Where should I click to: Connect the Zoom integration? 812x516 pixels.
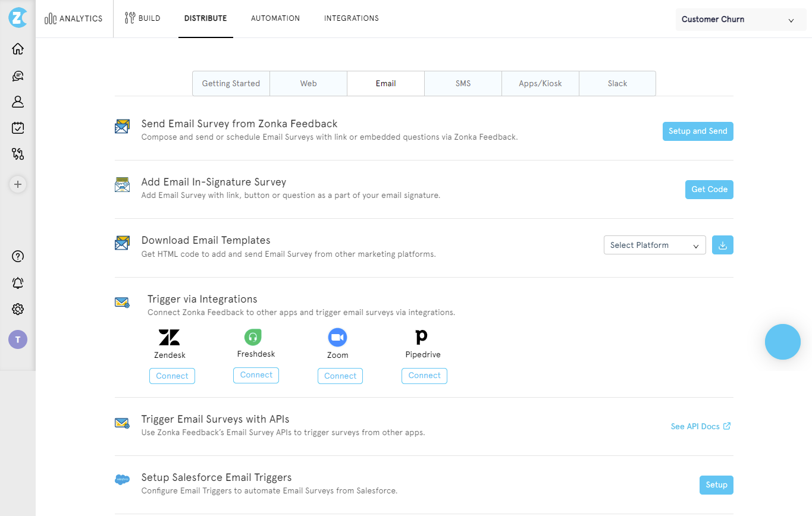click(x=340, y=376)
